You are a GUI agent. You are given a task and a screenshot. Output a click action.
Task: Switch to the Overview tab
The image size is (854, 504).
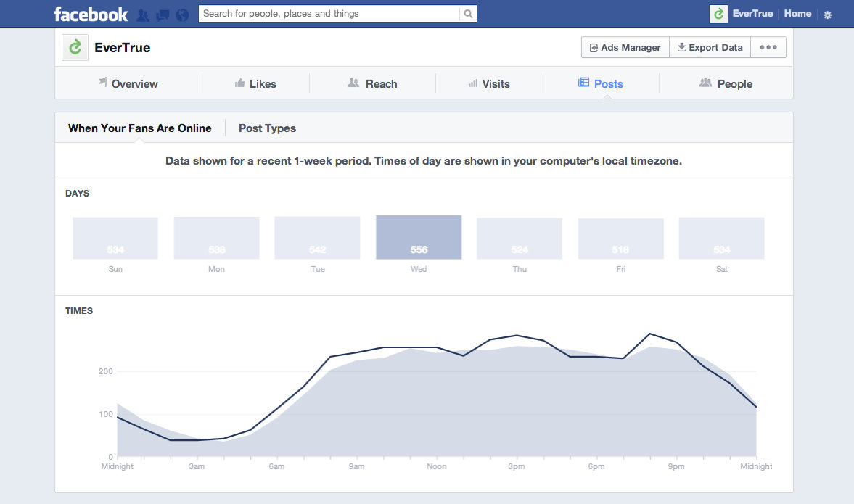tap(128, 84)
